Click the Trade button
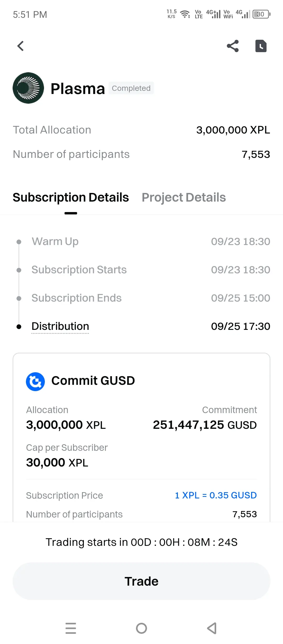Viewport: 283px width, 644px height. click(x=141, y=581)
